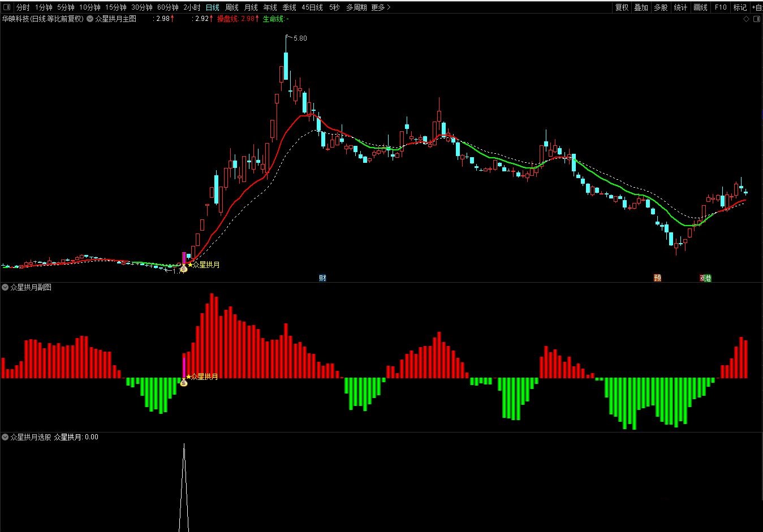Select the 日线 daily period tab
The width and height of the screenshot is (763, 532).
212,7
